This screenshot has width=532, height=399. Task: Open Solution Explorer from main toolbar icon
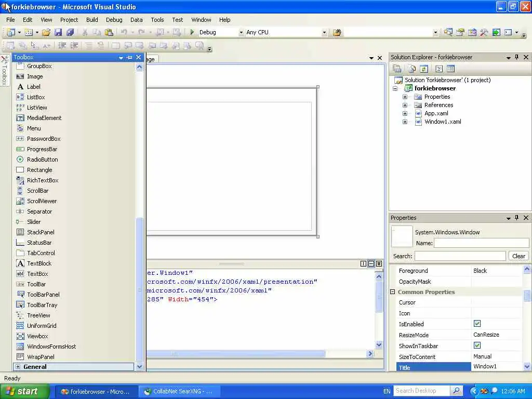[448, 32]
